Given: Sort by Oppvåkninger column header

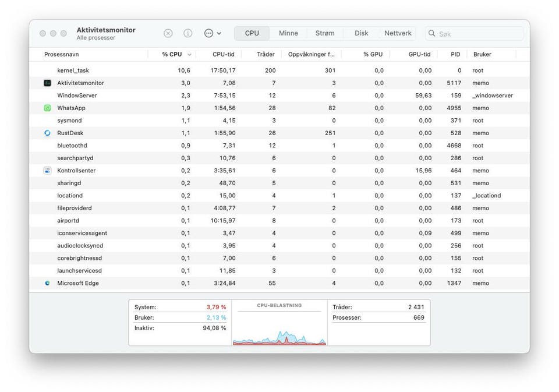Looking at the screenshot, I should click(311, 54).
